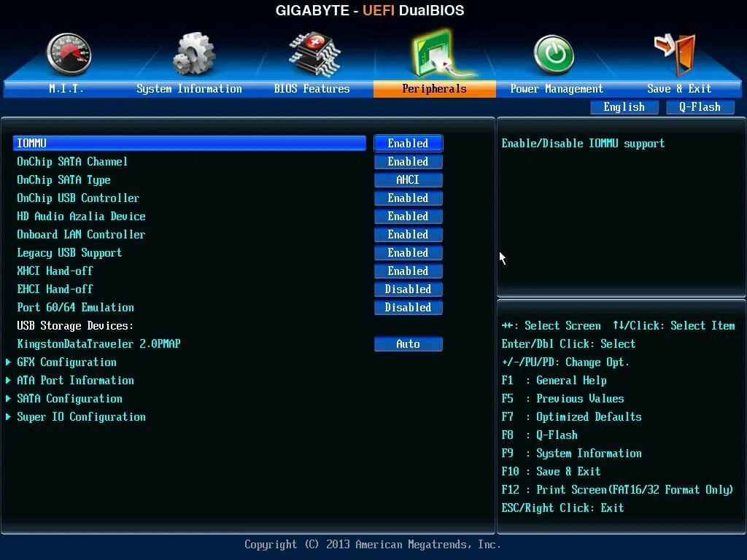The height and width of the screenshot is (560, 747).
Task: Click the Enter/Dbl Click: Select line
Action: click(568, 344)
